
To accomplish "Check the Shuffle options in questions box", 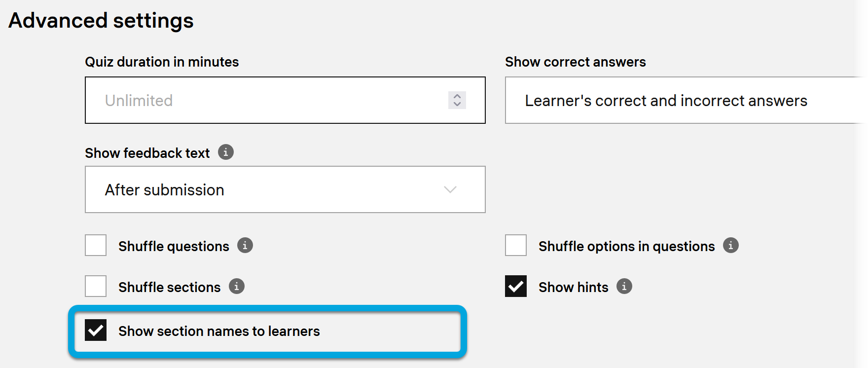I will click(x=516, y=246).
